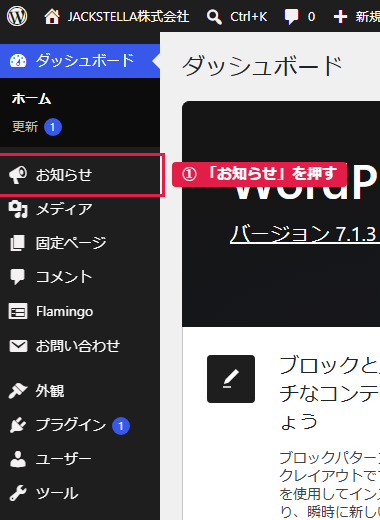Click the ダッシュボード gauge icon

(x=18, y=61)
